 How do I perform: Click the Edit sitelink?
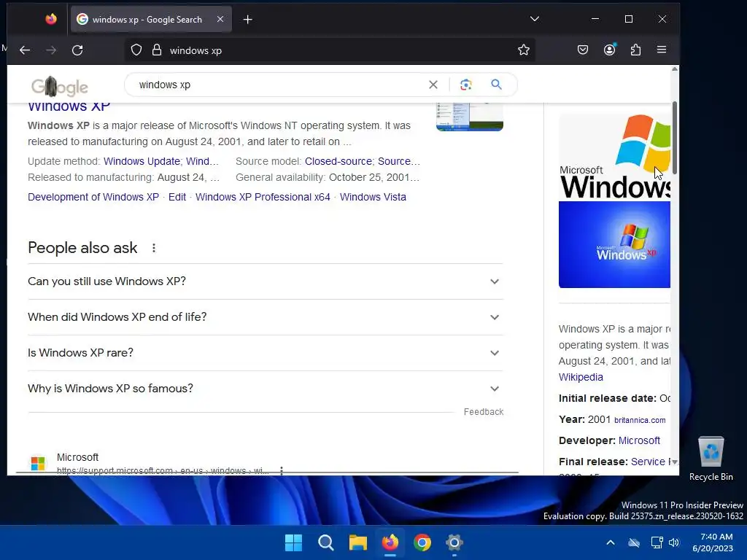point(177,197)
